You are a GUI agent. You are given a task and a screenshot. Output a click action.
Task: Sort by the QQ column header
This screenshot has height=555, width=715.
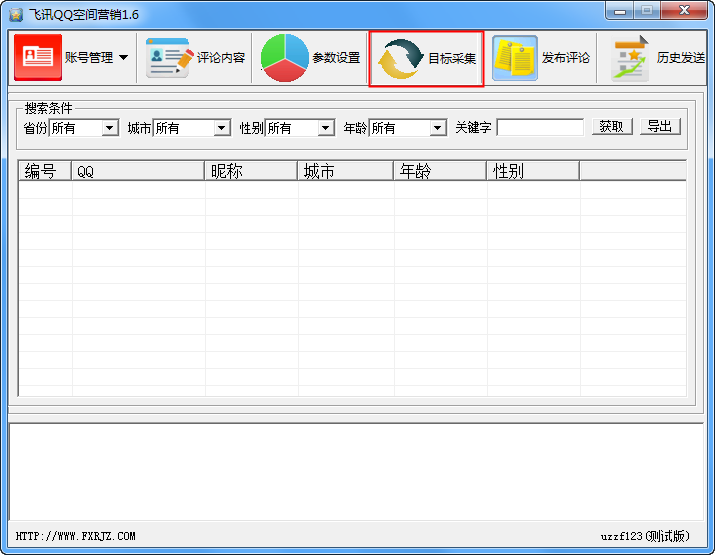[138, 171]
